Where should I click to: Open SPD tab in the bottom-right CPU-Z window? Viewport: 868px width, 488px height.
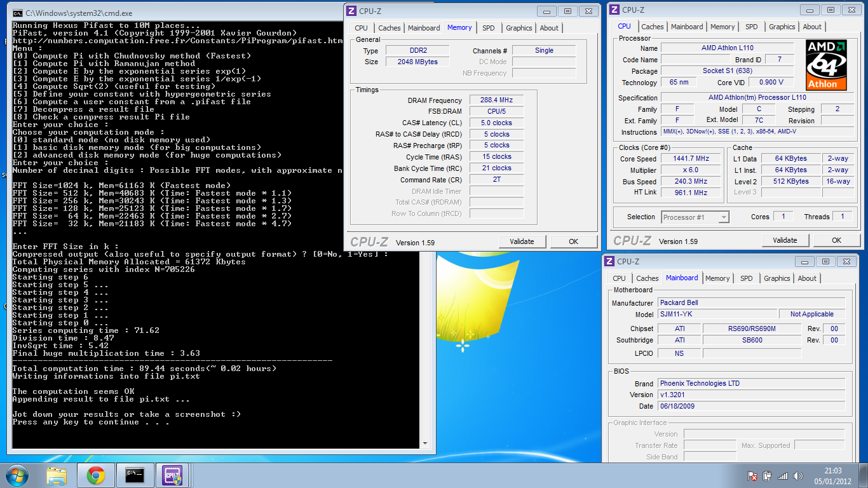click(746, 278)
